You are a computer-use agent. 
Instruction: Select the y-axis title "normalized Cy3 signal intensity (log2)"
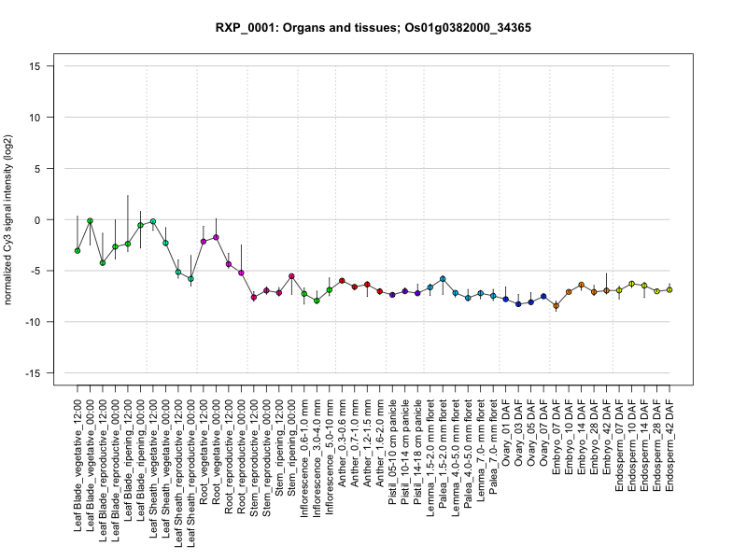(8, 220)
